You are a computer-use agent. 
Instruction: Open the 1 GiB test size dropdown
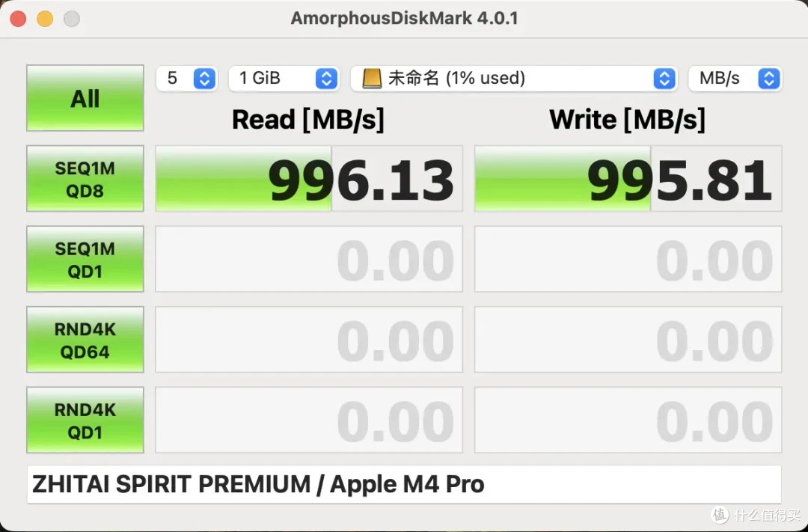point(284,79)
